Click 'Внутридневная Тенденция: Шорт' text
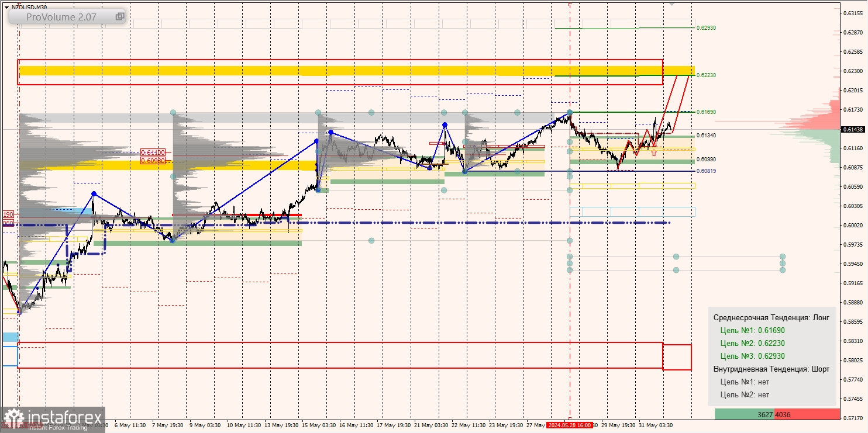 771,369
